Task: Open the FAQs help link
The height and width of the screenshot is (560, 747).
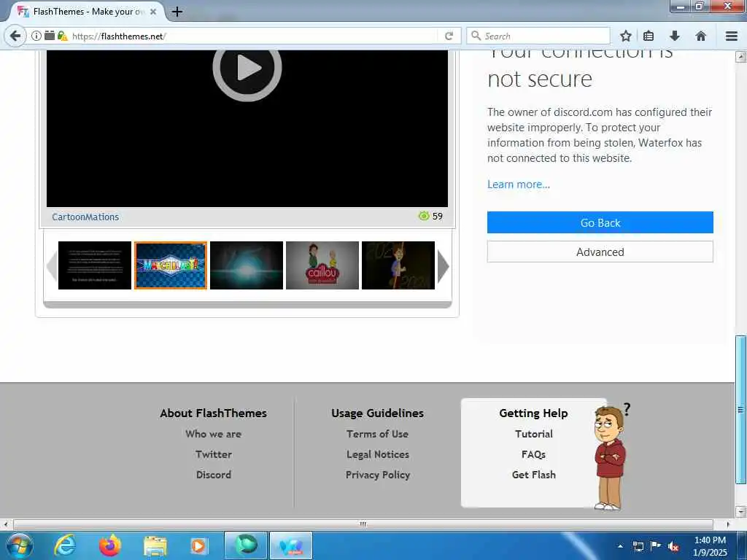Action: coord(533,454)
